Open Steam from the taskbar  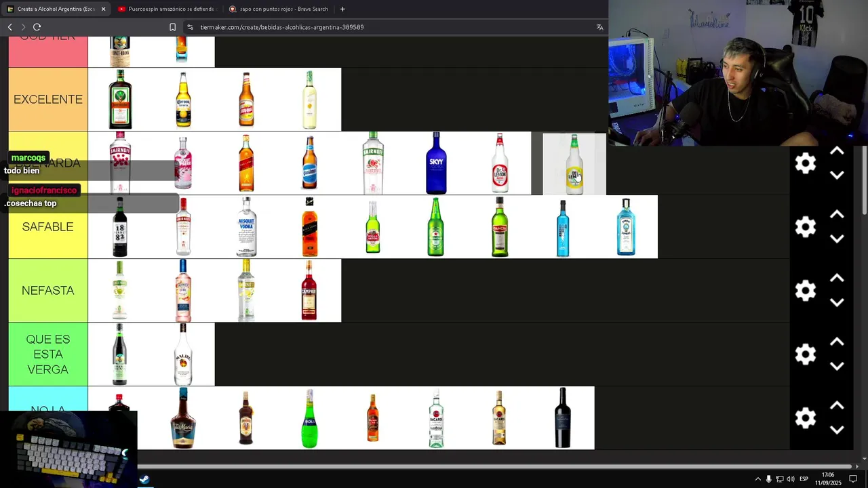144,479
